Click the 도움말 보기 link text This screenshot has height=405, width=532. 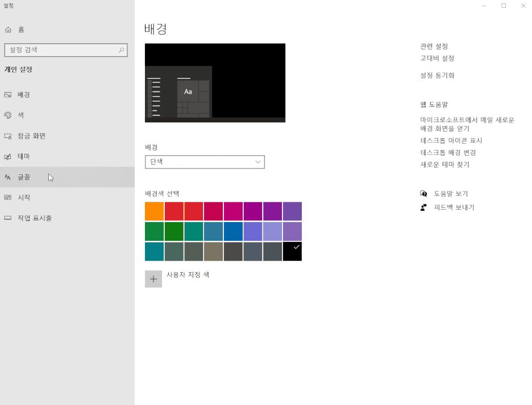(x=451, y=194)
